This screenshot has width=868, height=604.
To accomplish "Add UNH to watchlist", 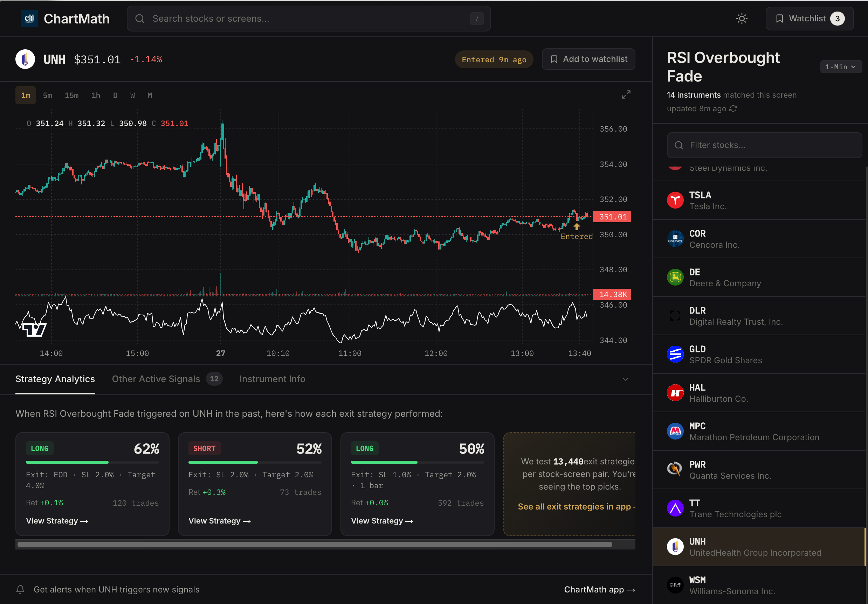I will 588,59.
